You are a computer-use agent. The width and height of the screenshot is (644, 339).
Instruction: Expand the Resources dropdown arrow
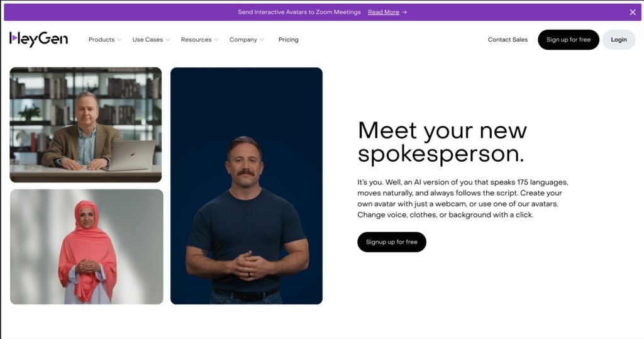pos(216,40)
